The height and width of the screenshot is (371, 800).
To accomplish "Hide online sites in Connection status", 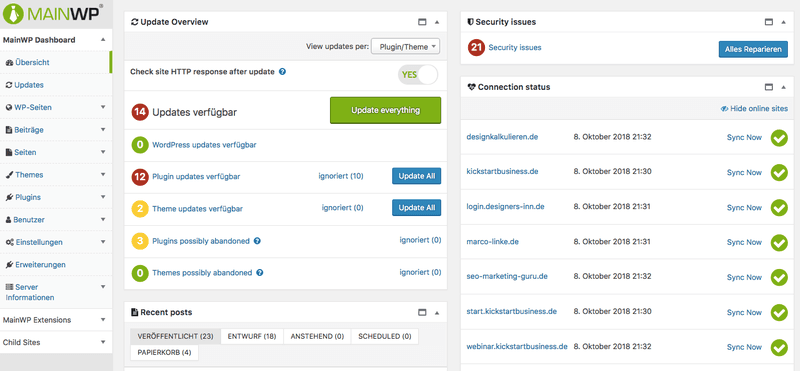I will pos(754,109).
